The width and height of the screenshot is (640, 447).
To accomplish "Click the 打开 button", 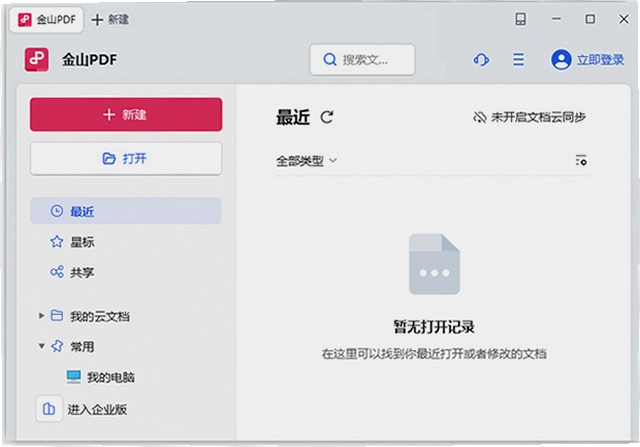I will 126,158.
